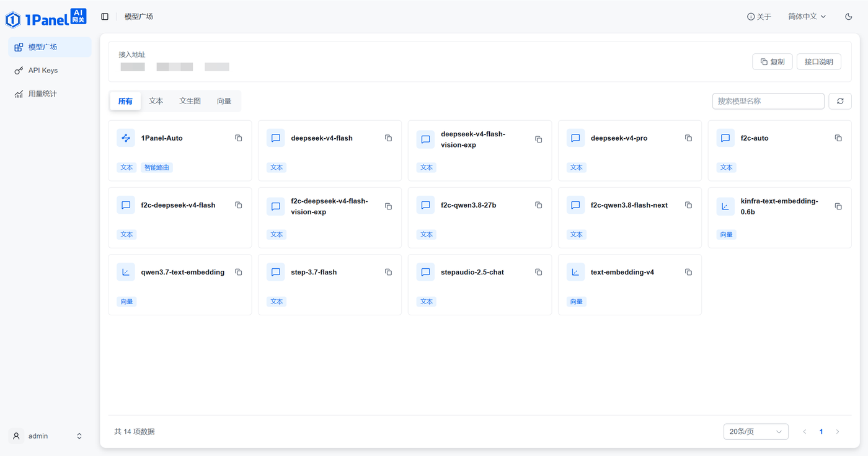The image size is (868, 456).
Task: Click the 智能路由 tag on 1Panel-Auto
Action: tap(157, 167)
